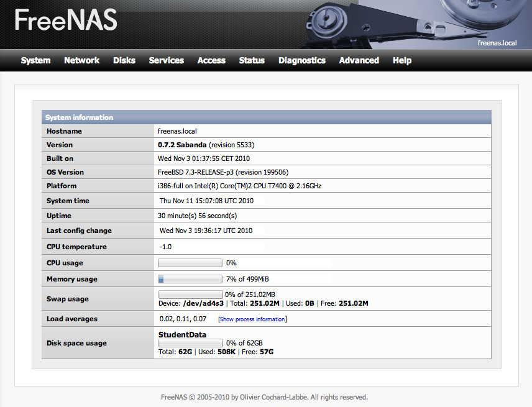Viewport: 532px width, 407px height.
Task: Open the Diagnostics menu
Action: tap(301, 60)
